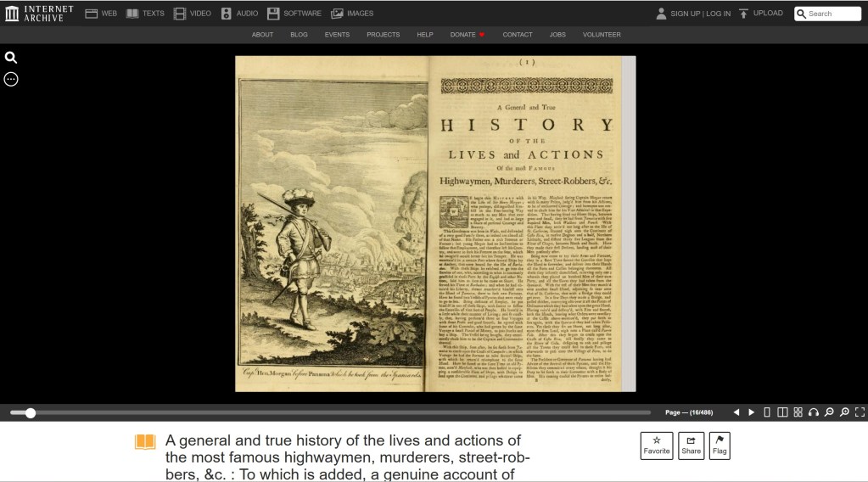Screen dimensions: 868x482
Task: Click the page navigation slider handle
Action: coord(31,413)
